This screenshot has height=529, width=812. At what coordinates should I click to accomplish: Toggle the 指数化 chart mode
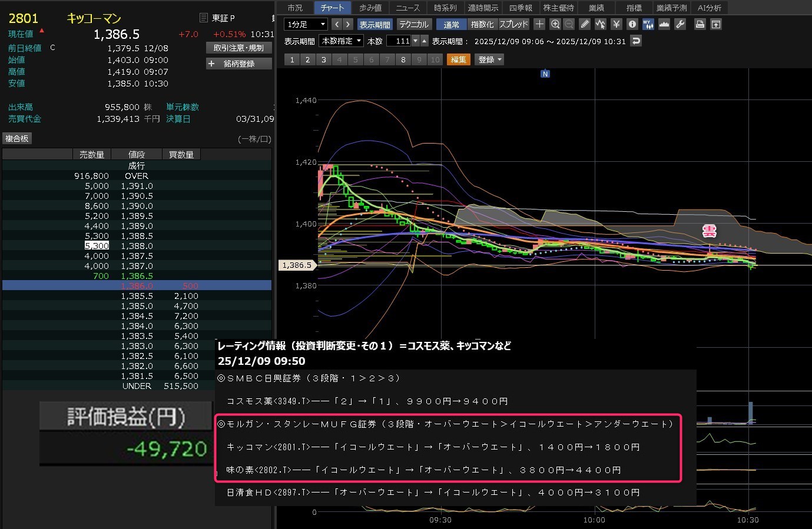click(482, 24)
